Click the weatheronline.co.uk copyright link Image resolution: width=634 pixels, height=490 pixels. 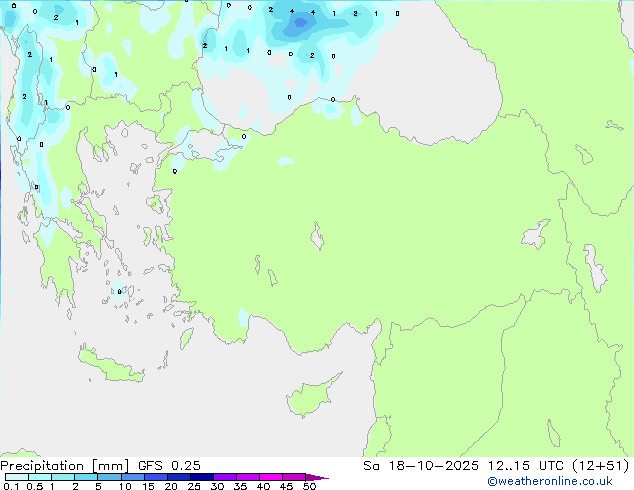coord(550,481)
